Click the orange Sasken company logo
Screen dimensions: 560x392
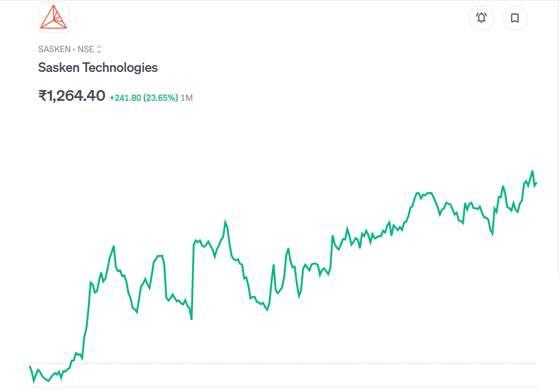[x=54, y=18]
